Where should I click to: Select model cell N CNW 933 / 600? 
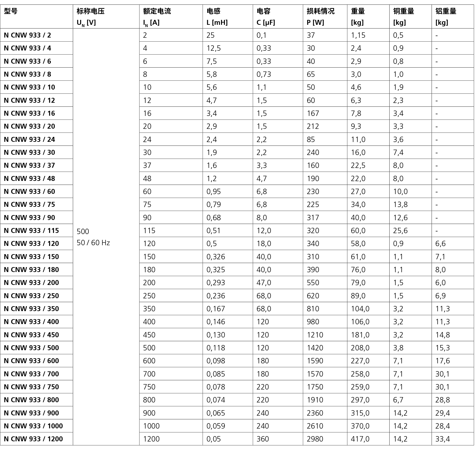pyautogui.click(x=36, y=360)
